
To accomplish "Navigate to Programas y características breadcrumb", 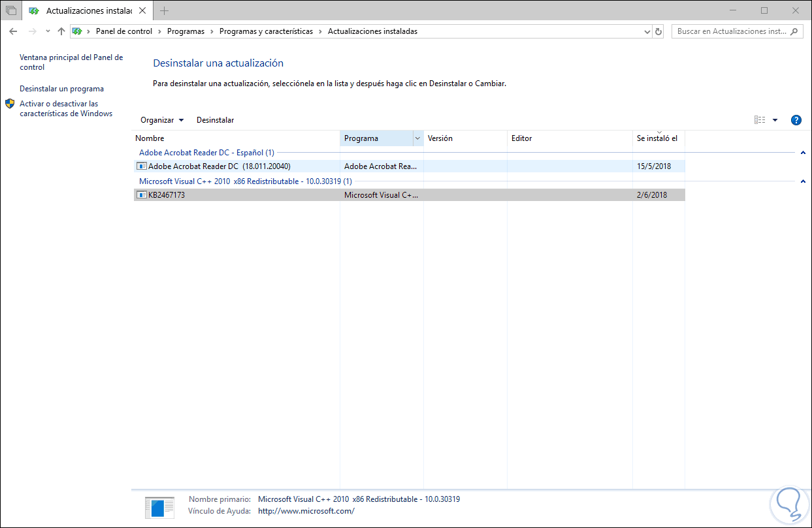I will (266, 31).
